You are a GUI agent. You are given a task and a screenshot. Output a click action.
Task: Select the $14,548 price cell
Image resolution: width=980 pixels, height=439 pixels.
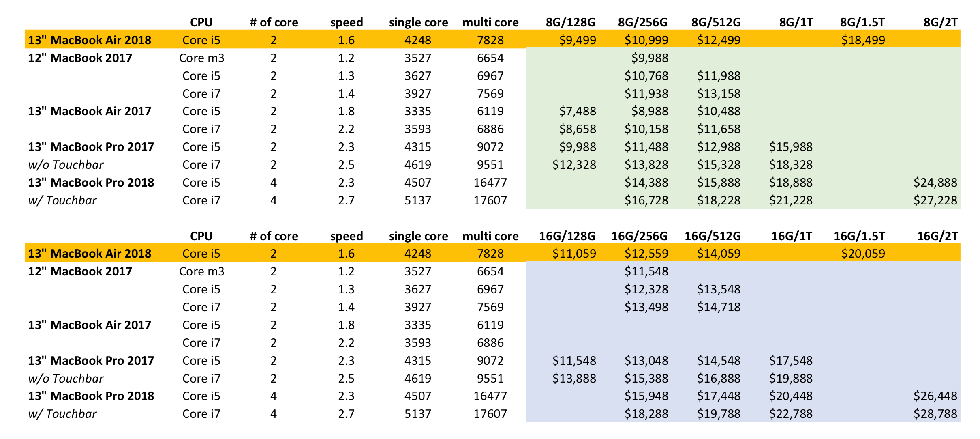click(x=719, y=361)
